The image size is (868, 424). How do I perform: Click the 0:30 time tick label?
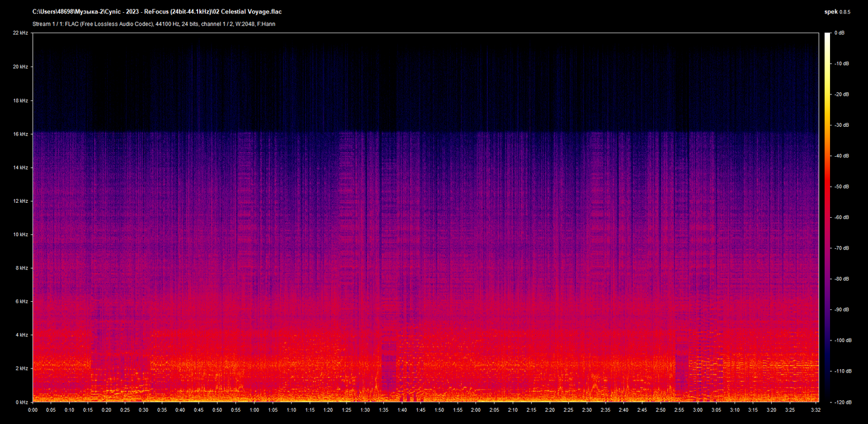point(143,410)
